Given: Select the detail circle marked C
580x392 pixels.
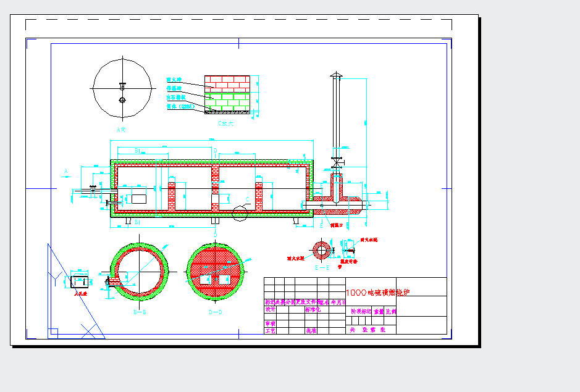Looking at the screenshot, I should click(x=240, y=213).
